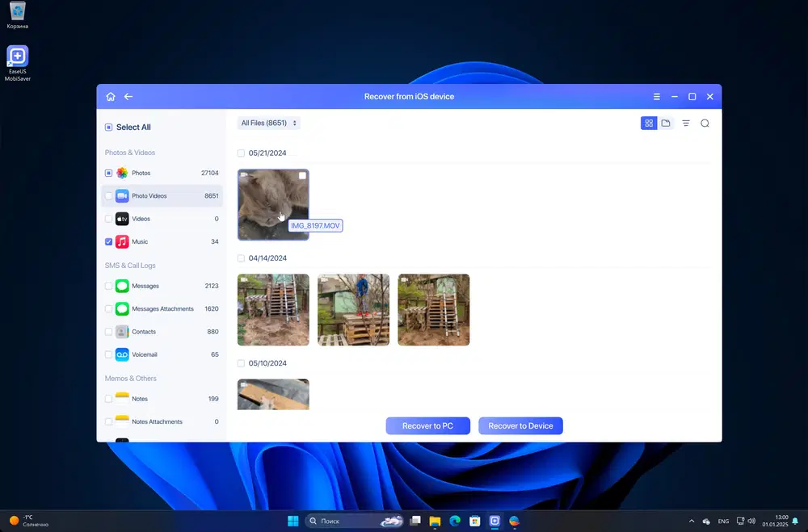The image size is (808, 532).
Task: Select all files dated 04/14/2024
Action: (241, 258)
